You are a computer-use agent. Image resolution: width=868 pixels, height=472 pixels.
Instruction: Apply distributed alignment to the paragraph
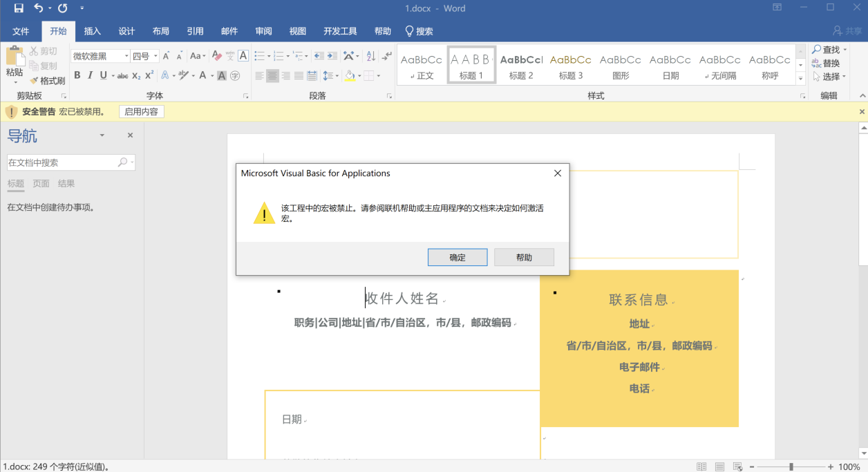tap(312, 75)
